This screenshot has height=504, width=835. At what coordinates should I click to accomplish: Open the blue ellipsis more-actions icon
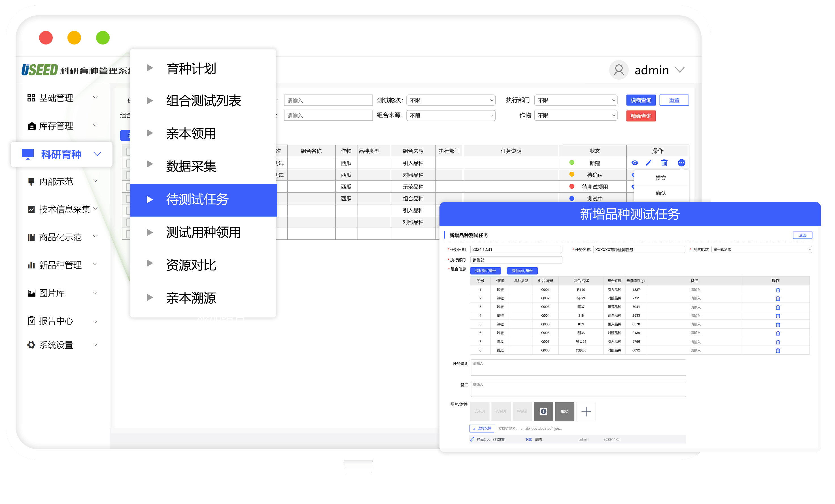tap(681, 163)
